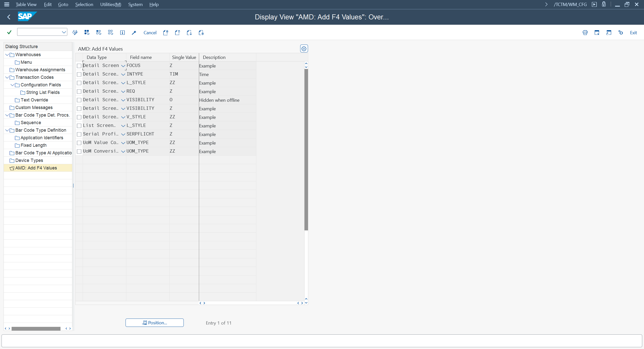
Task: Click the Last Page navigation icon
Action: click(201, 32)
